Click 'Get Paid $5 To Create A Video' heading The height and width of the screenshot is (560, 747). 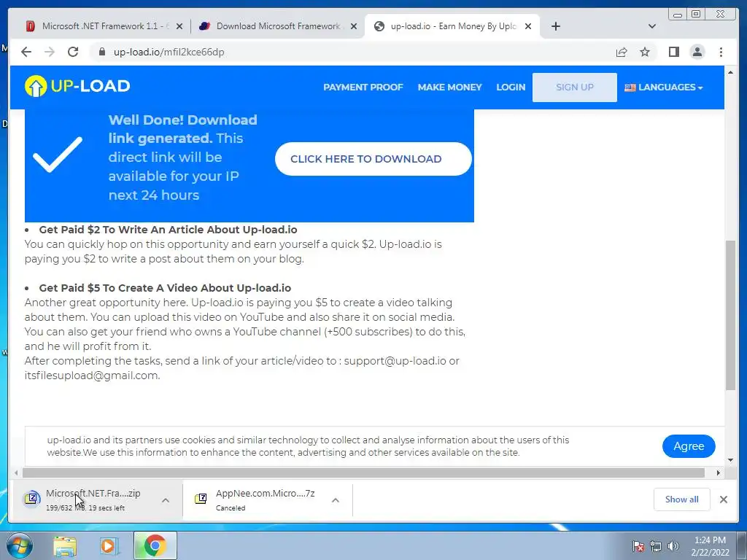(x=165, y=288)
